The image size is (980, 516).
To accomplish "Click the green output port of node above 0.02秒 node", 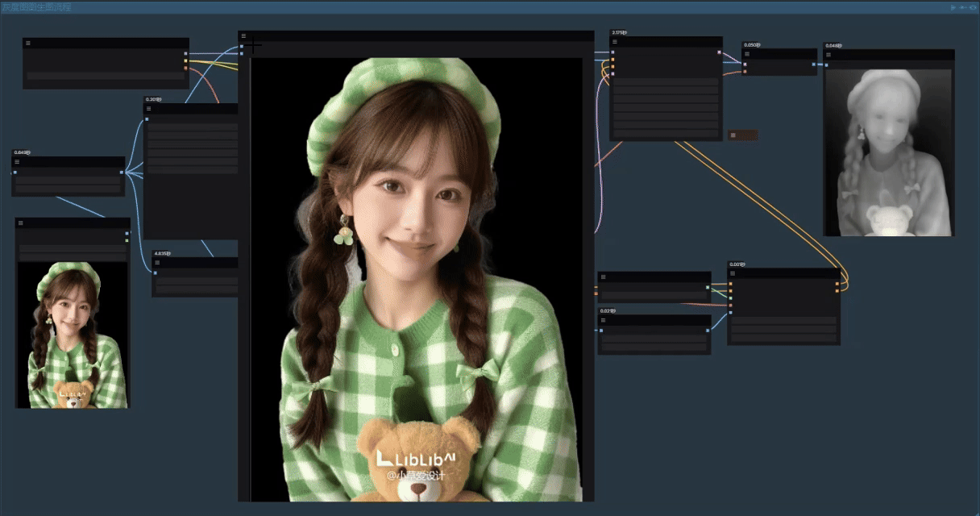I will [708, 286].
